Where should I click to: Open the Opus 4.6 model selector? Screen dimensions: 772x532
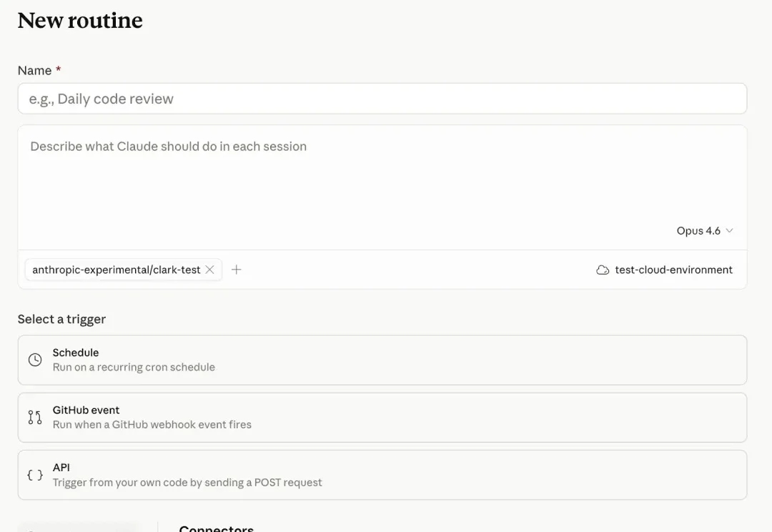click(698, 231)
